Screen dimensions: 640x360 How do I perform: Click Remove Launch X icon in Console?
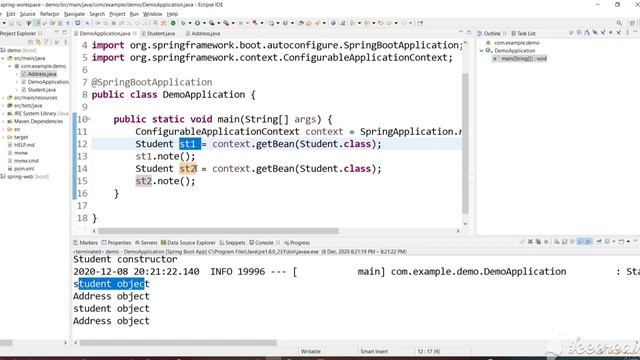pyautogui.click(x=530, y=242)
